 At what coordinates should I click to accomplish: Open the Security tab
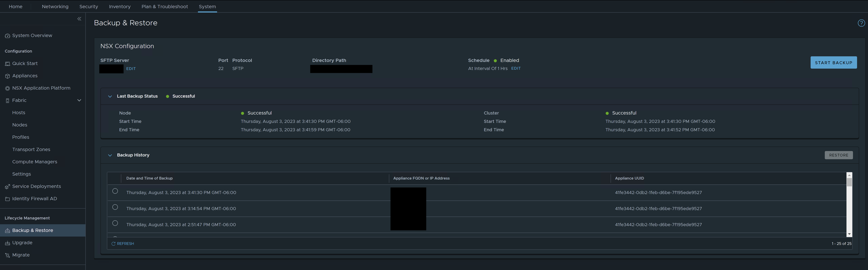click(x=89, y=6)
